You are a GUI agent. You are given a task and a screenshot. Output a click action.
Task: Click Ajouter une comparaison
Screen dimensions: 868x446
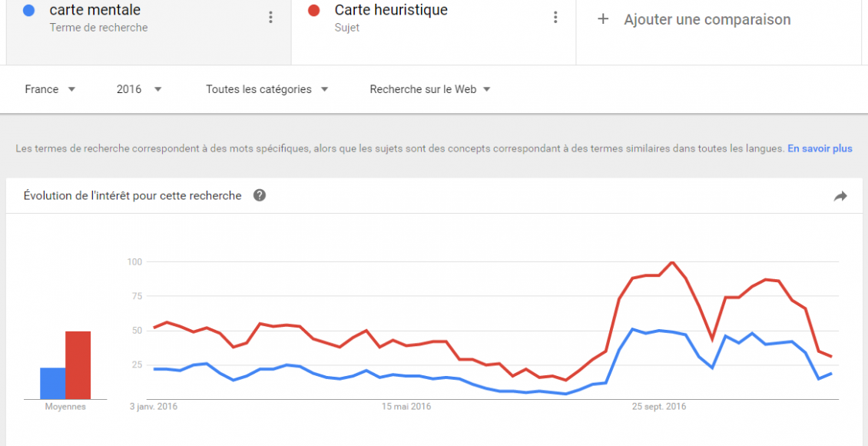coord(707,20)
